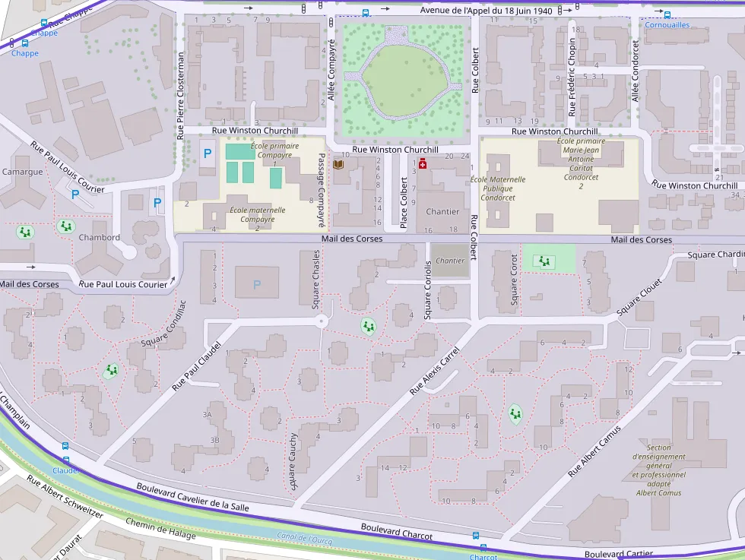Click the parking icon nearest the Camargue building
The width and height of the screenshot is (745, 560).
[74, 195]
